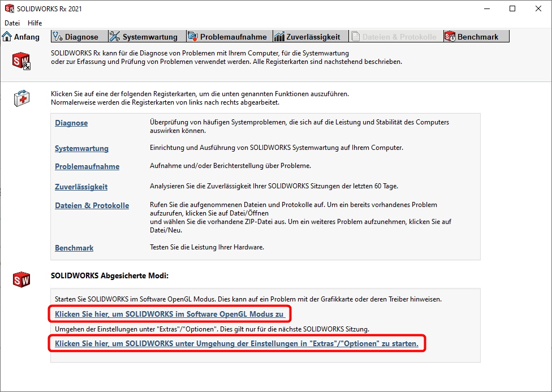Switch to the Diagnose tab label
552x392 pixels.
[x=81, y=37]
